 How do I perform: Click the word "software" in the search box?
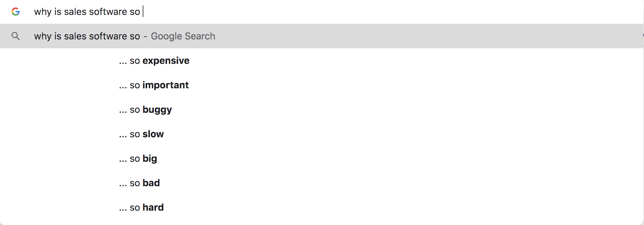108,12
